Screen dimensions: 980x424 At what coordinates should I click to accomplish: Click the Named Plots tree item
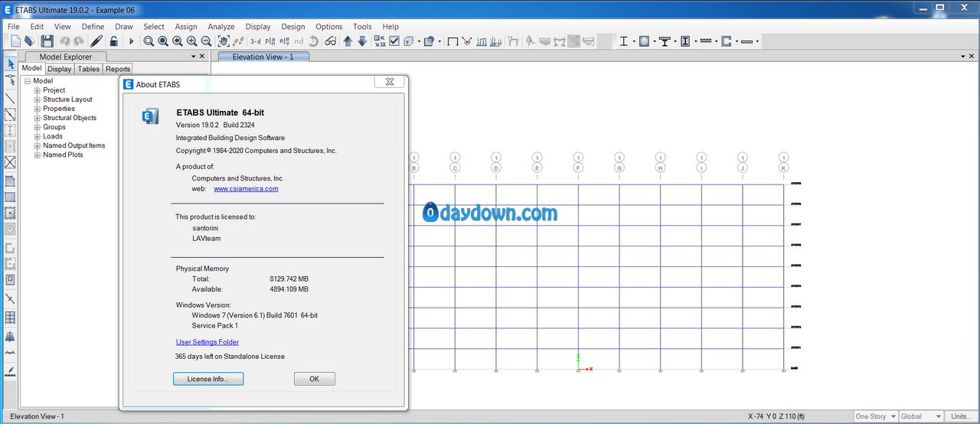pos(63,155)
